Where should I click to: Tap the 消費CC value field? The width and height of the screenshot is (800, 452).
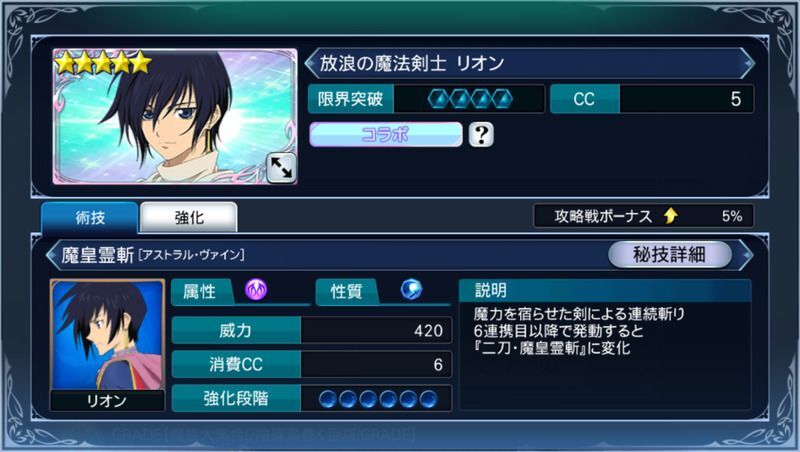coord(376,364)
